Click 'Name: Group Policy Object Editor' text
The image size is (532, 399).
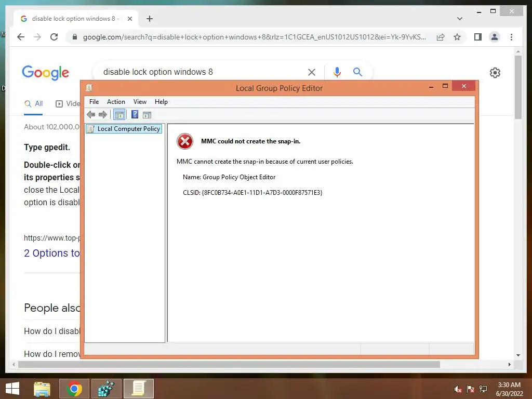pos(229,177)
